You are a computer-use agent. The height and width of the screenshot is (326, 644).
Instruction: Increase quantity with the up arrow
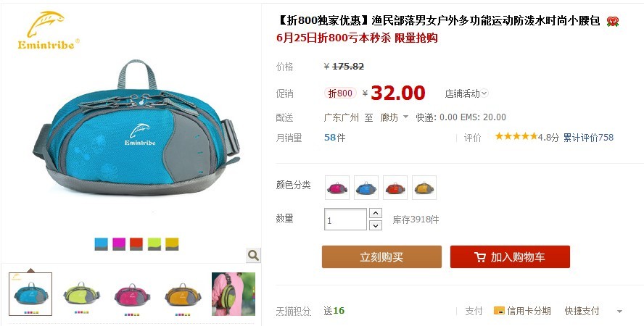pyautogui.click(x=376, y=213)
